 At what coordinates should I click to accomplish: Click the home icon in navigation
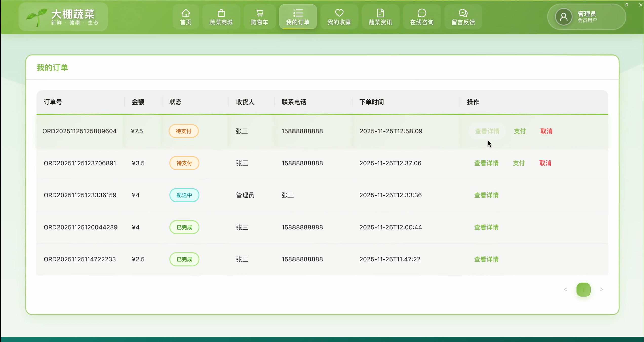pyautogui.click(x=186, y=13)
